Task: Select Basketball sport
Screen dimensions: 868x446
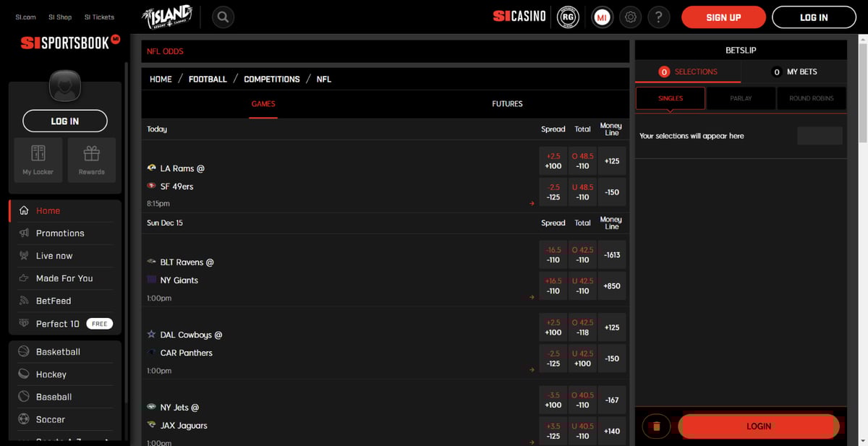Action: tap(65, 352)
